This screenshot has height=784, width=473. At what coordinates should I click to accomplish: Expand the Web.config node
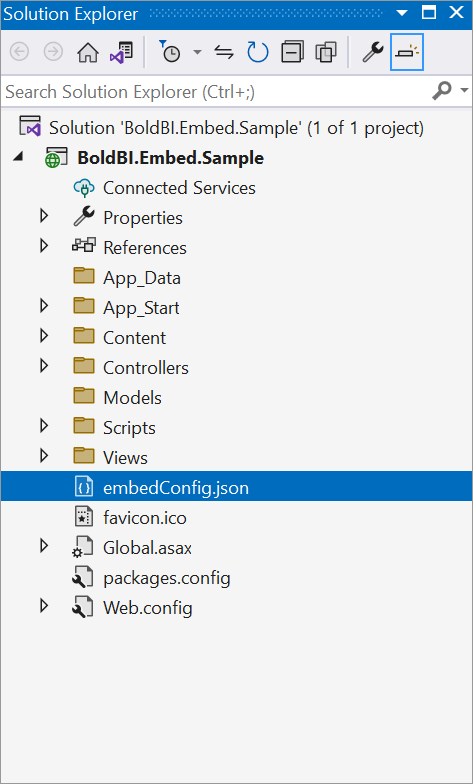point(44,606)
